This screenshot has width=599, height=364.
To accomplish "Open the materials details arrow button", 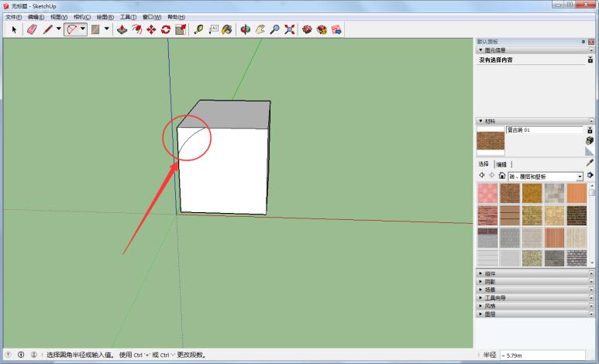I will point(590,175).
